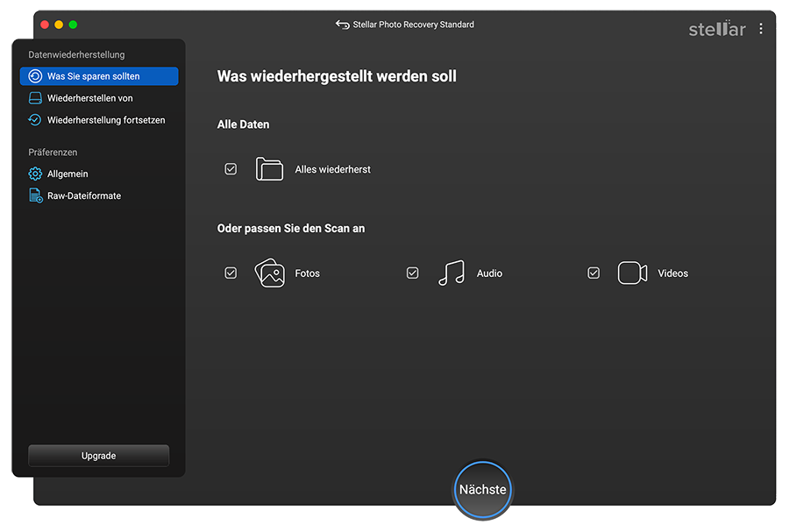
Task: Click the folder icon beside 'Alles wiederherst'
Action: (269, 168)
